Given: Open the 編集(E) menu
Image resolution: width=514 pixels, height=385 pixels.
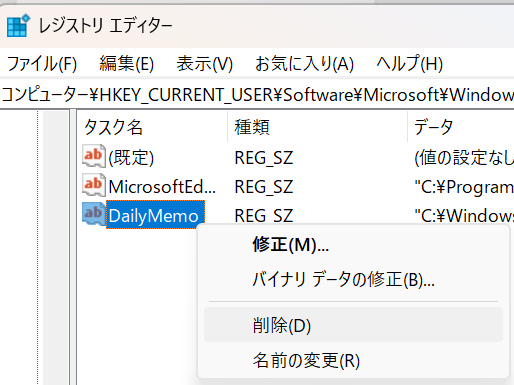Looking at the screenshot, I should click(x=127, y=64).
